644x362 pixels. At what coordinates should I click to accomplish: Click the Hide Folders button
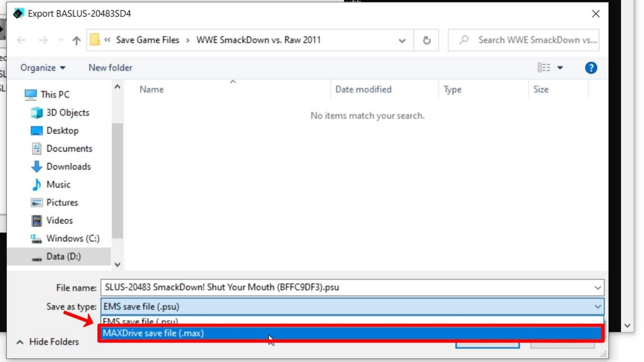[47, 342]
